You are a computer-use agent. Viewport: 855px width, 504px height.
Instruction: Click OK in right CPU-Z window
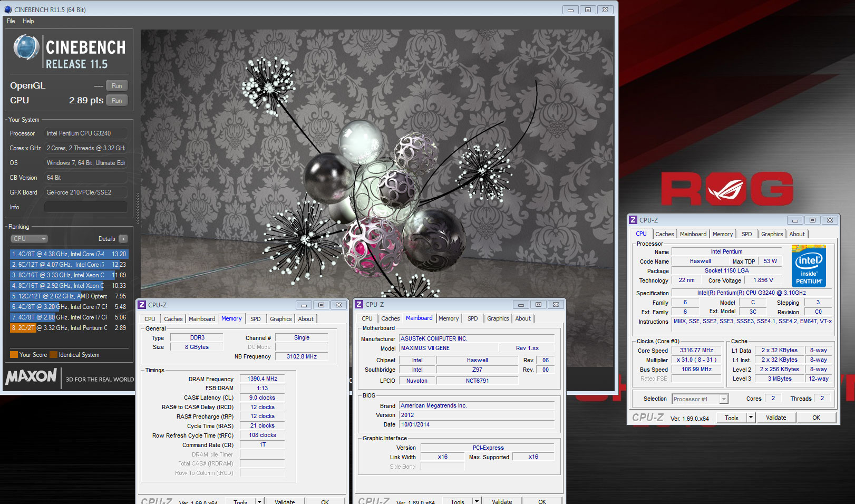coord(816,418)
